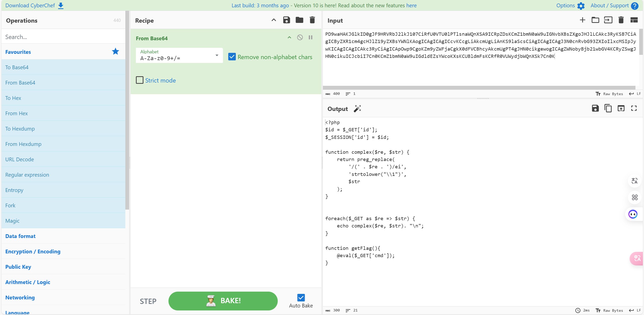Viewport: 644px width, 315px height.
Task: Copy the output to the clipboard
Action: pos(608,108)
